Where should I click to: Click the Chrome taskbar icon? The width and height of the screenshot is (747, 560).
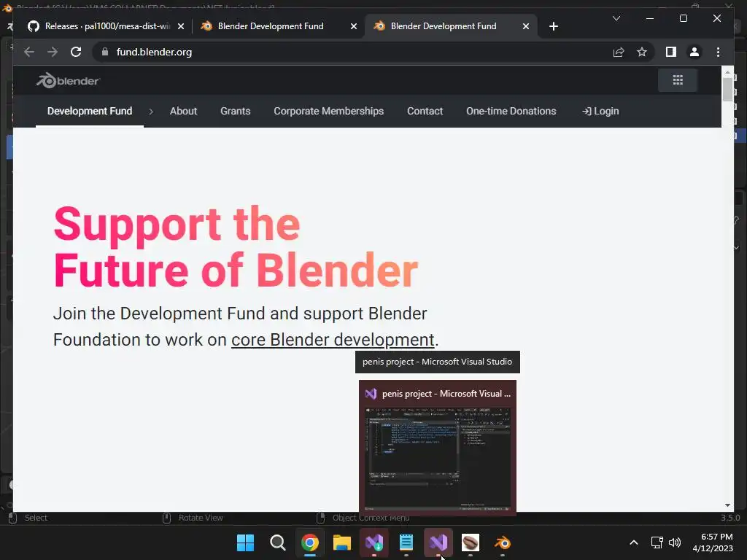coord(309,542)
